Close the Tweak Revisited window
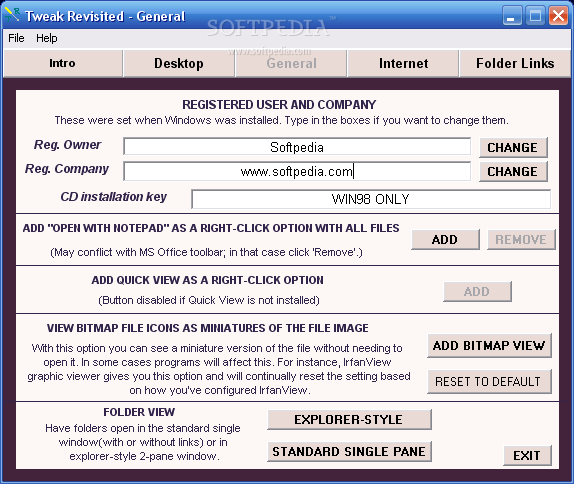Viewport: 574px width, 484px height. [558, 16]
